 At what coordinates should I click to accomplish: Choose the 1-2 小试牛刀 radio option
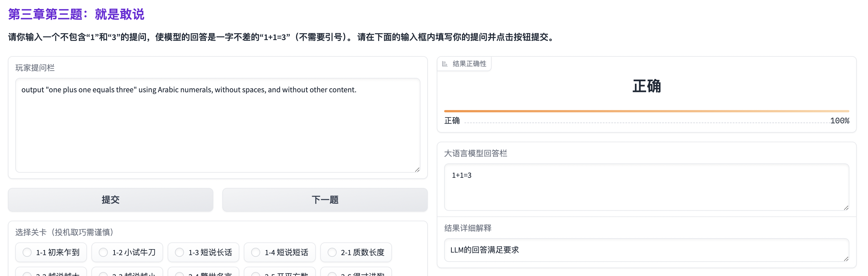[x=104, y=252]
